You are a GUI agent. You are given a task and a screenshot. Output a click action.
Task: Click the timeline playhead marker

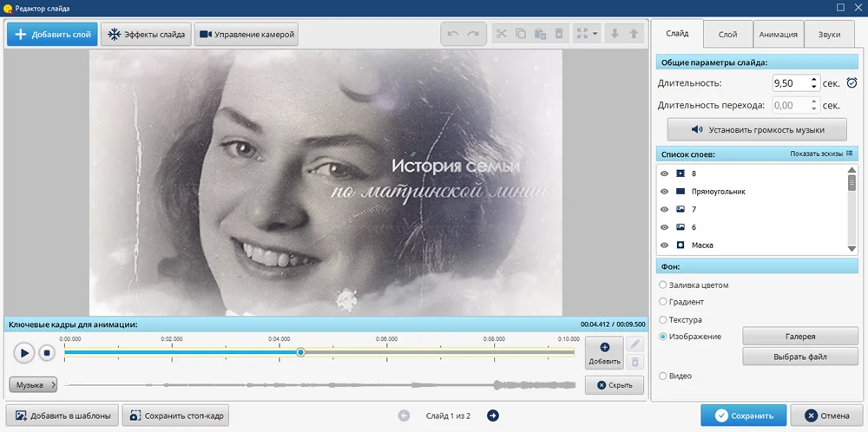(x=300, y=352)
